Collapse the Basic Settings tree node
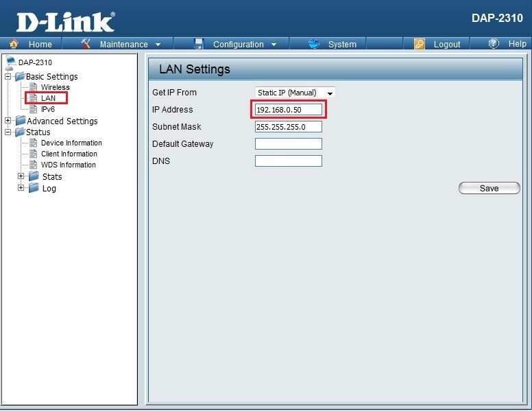 (8, 76)
